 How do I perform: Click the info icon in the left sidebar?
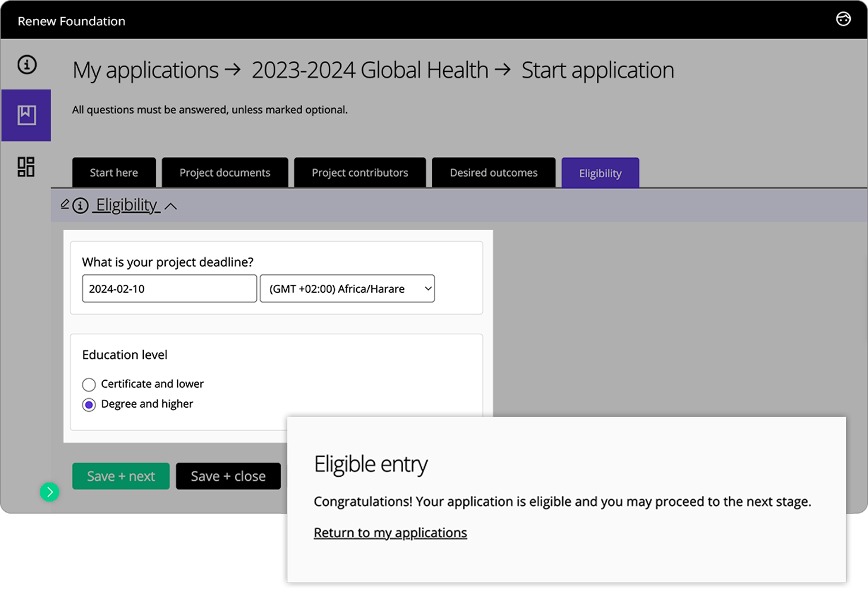[26, 65]
